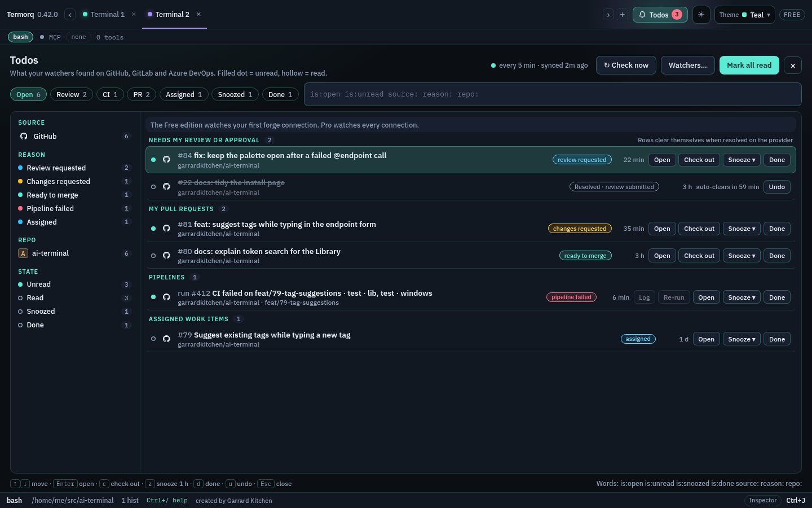Click the new terminal plus icon

pos(622,15)
